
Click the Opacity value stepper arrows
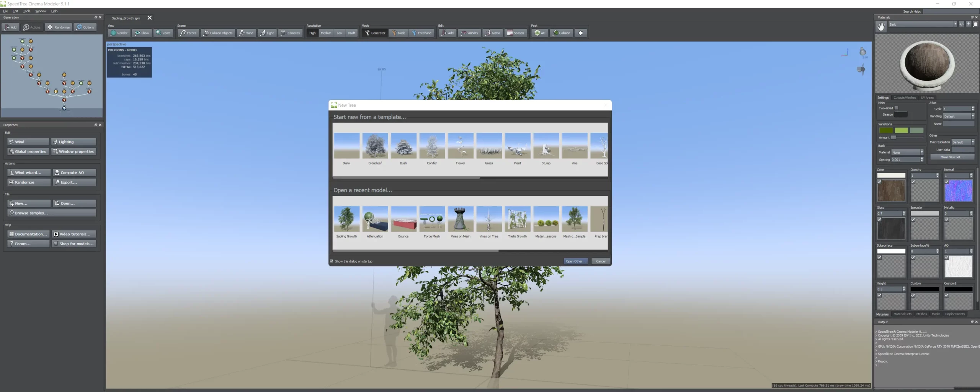point(938,176)
